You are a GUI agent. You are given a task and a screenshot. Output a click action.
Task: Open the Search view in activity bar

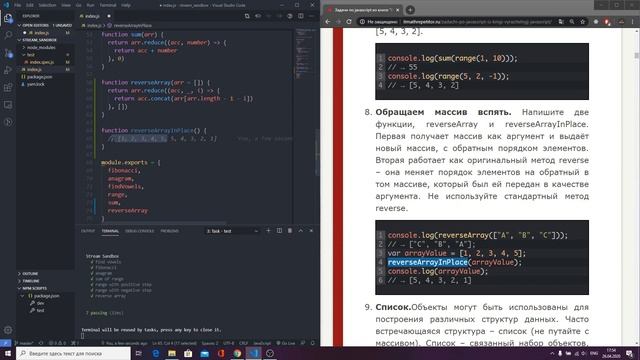[8, 36]
